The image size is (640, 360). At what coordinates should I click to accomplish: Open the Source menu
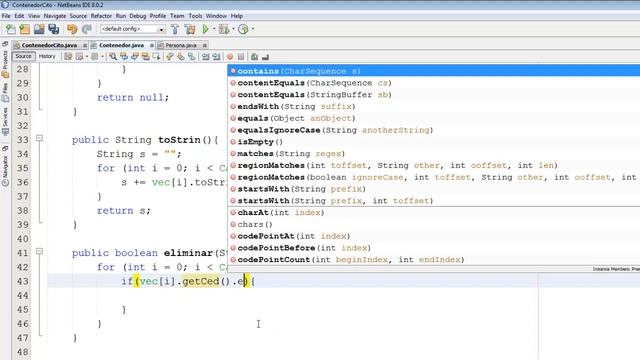[78, 16]
